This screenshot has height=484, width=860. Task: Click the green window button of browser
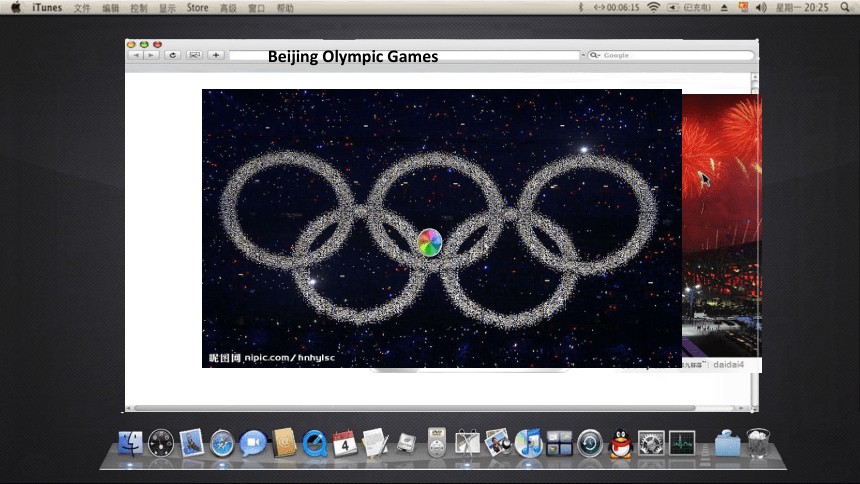click(x=144, y=44)
